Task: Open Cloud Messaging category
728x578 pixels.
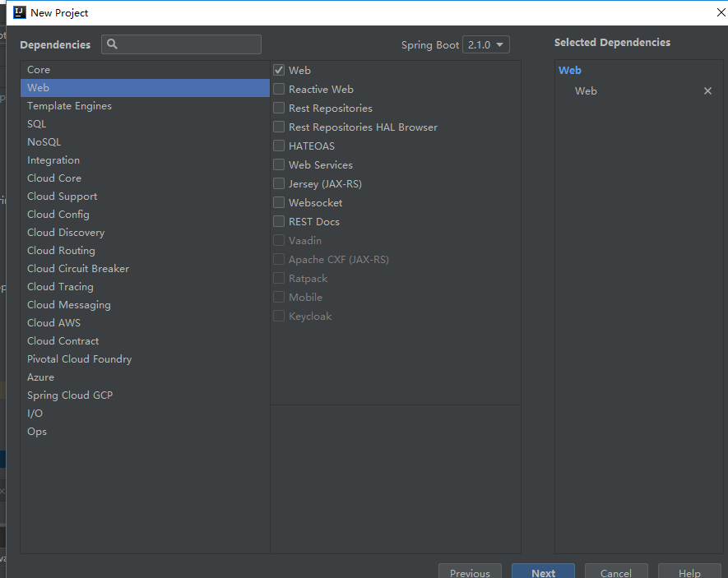Action: [145, 305]
